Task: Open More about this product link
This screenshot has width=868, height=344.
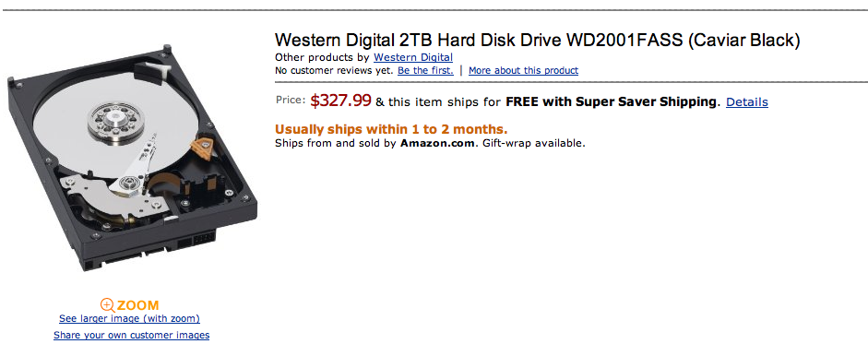Action: [523, 71]
